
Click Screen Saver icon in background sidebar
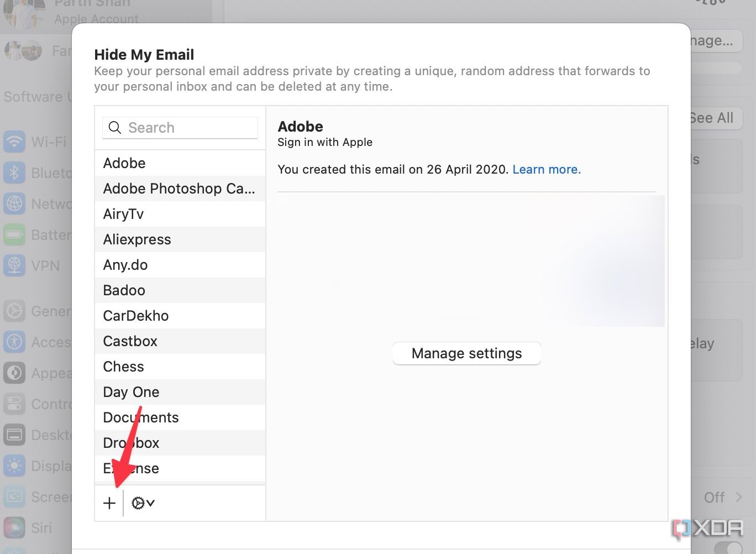[14, 497]
